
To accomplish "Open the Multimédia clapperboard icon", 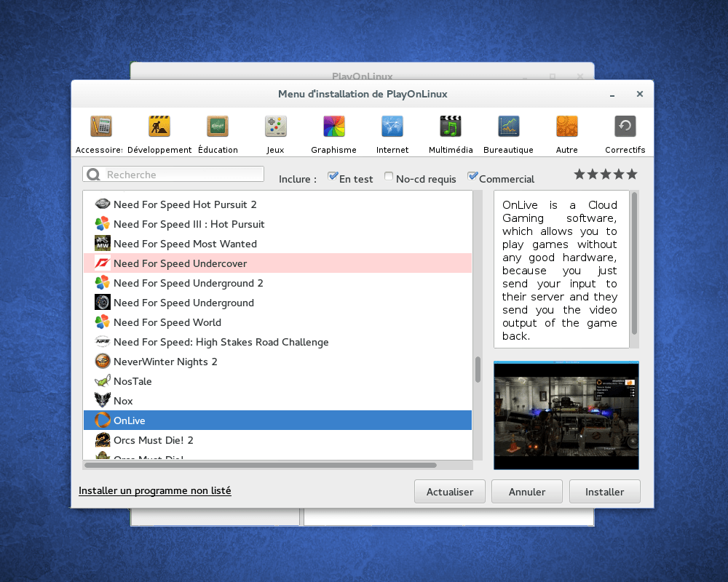I will [x=451, y=127].
